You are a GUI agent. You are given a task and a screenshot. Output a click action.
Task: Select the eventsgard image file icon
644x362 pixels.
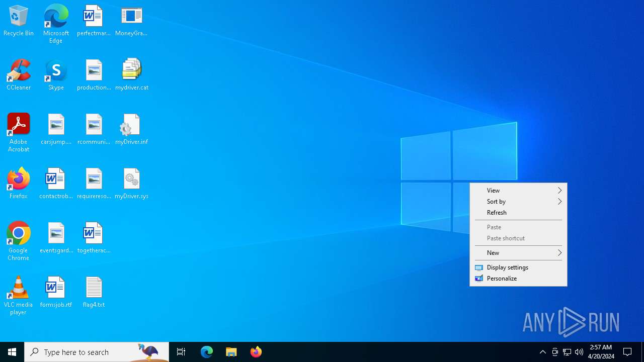[56, 238]
